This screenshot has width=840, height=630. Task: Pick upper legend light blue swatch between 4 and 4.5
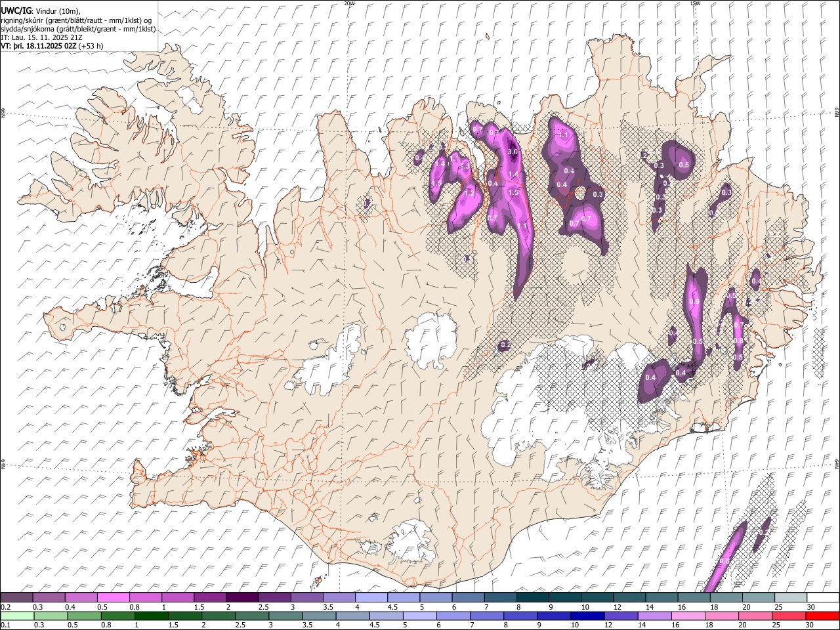coord(371,597)
